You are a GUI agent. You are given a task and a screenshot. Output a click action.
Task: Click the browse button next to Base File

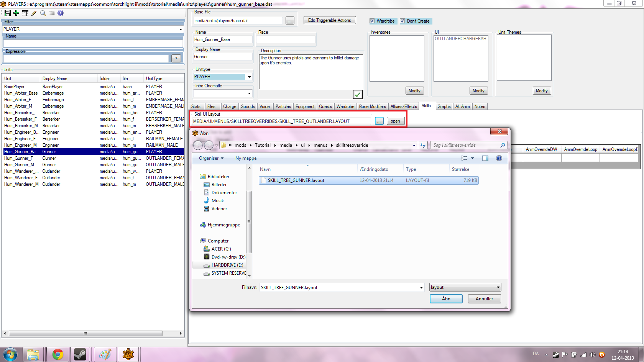pyautogui.click(x=290, y=21)
